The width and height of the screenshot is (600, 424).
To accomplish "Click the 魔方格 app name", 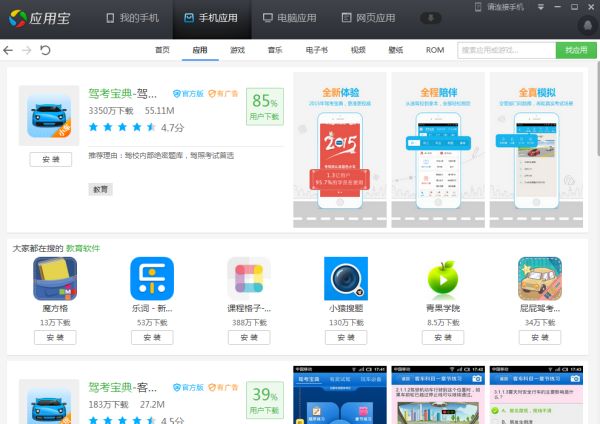I will [55, 308].
